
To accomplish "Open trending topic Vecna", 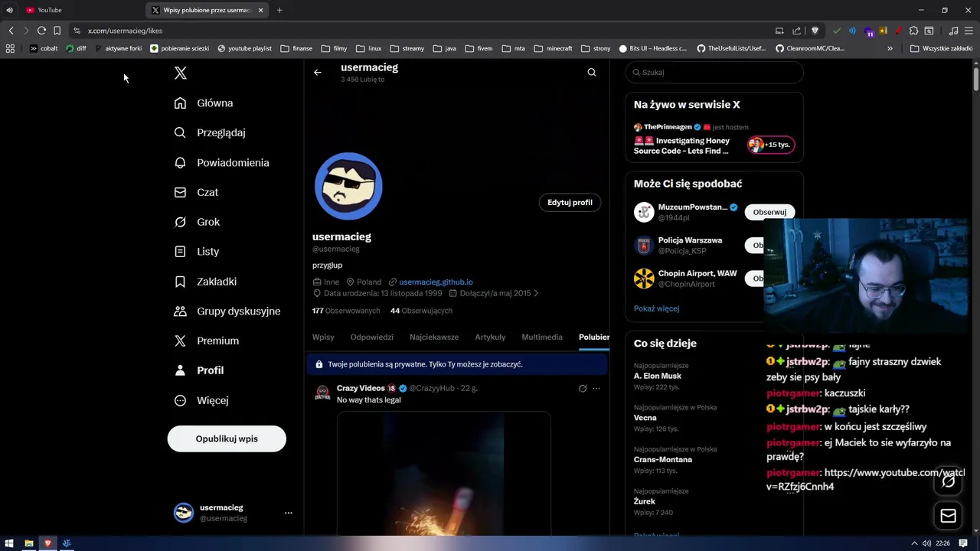I will [645, 418].
